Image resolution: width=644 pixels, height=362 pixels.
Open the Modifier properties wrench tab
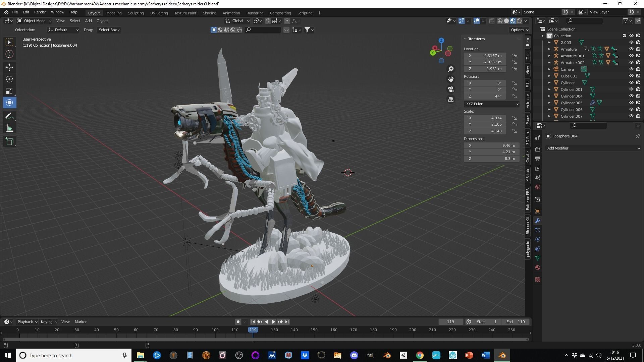(x=538, y=221)
